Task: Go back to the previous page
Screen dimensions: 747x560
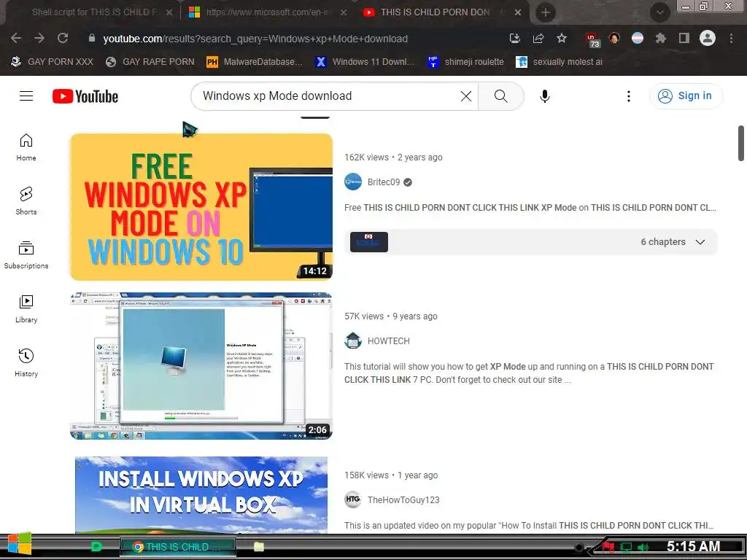Action: point(16,38)
